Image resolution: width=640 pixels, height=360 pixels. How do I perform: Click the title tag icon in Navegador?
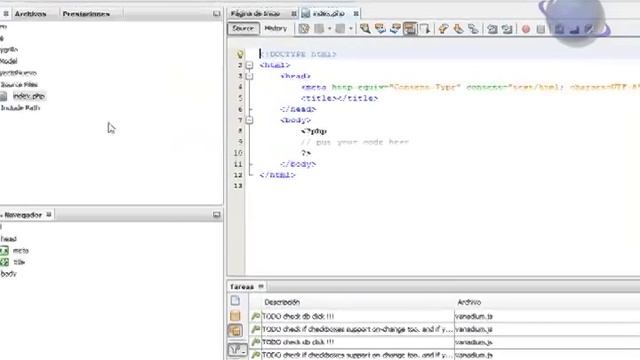[x=4, y=262]
